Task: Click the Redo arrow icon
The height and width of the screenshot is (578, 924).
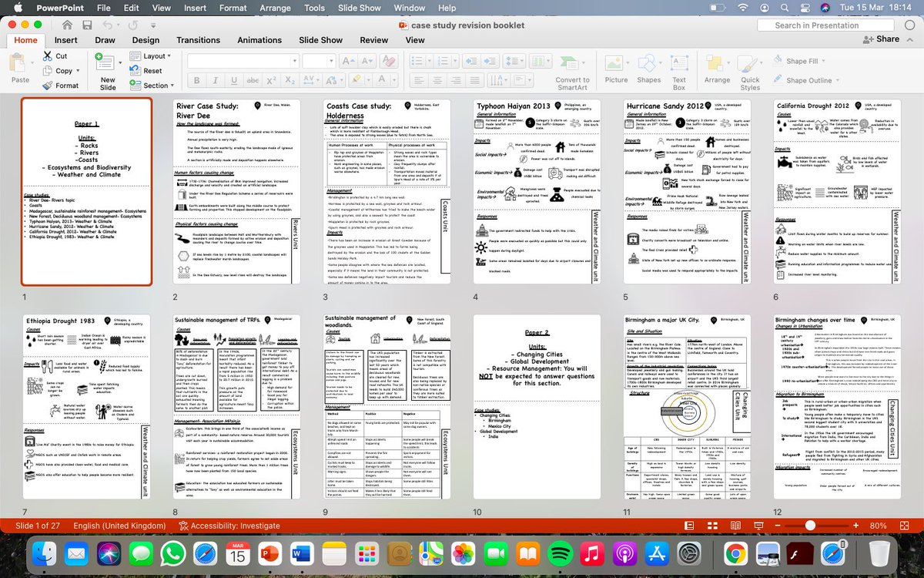Action: [x=132, y=25]
